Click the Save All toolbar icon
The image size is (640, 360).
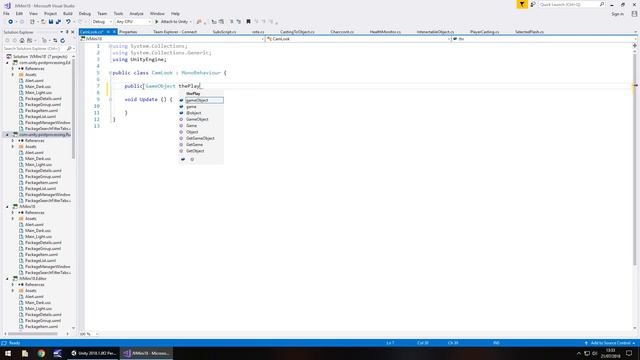(58, 22)
